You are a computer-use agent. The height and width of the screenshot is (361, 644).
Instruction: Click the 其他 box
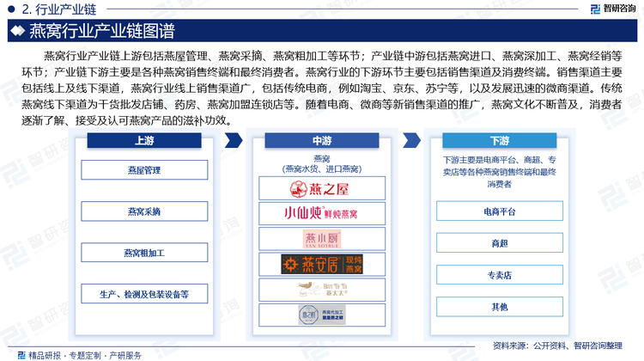pos(500,307)
